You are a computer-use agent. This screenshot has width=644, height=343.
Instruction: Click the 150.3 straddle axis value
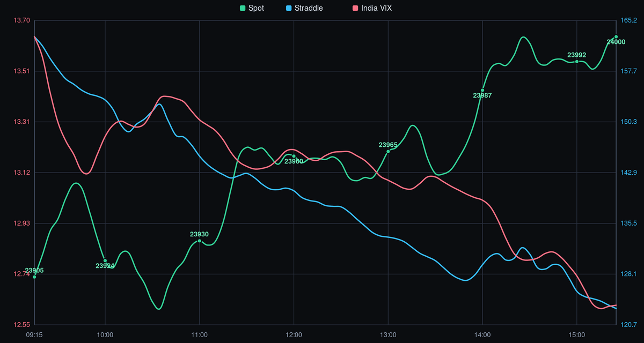pyautogui.click(x=628, y=122)
